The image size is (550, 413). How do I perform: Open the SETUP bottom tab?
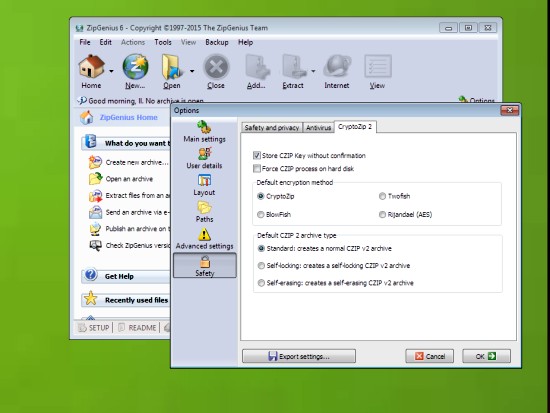[x=94, y=328]
